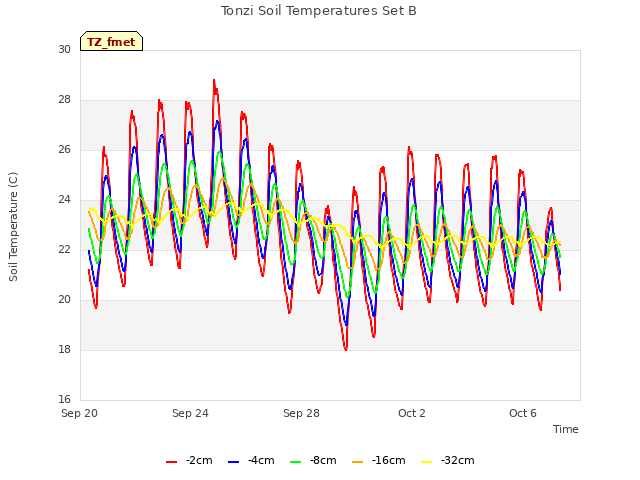Screen dimensions: 640x480
Task: Click the chart title Tonzi Soil Temperatures Set B
Action: click(x=319, y=11)
